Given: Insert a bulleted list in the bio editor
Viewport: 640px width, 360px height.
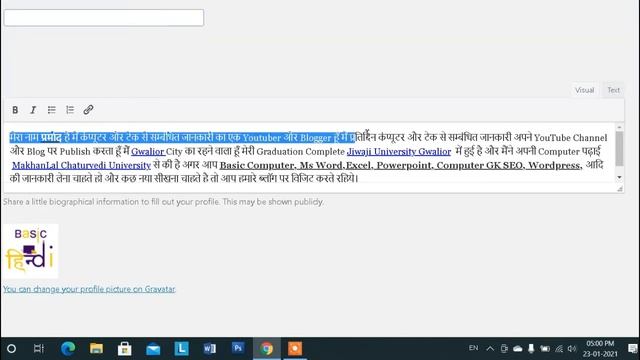Looking at the screenshot, I should pyautogui.click(x=51, y=110).
